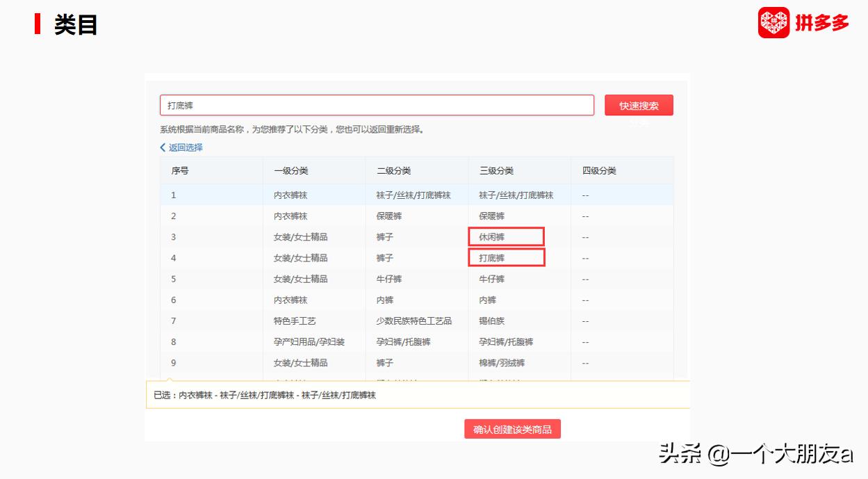Select row 1 category 袜子/丝袜/打底裤袜
This screenshot has width=868, height=479.
pyautogui.click(x=516, y=195)
